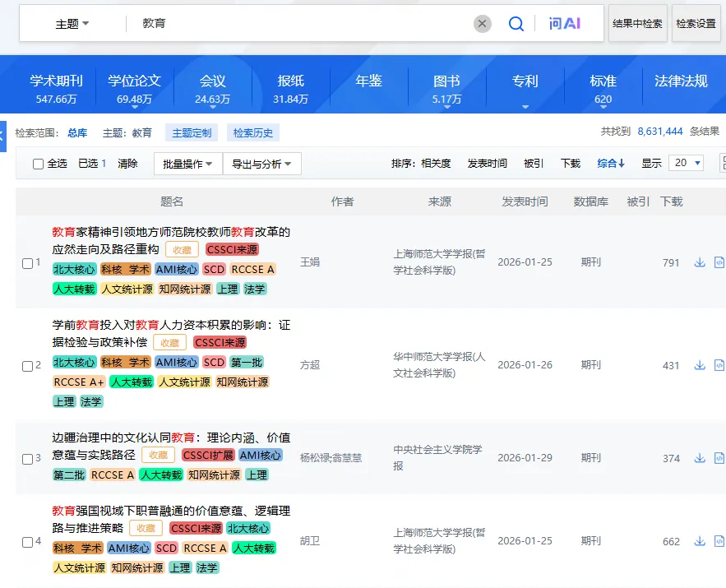Click the CSSCI扩展 tag on article 3
The height and width of the screenshot is (588, 726).
[208, 455]
